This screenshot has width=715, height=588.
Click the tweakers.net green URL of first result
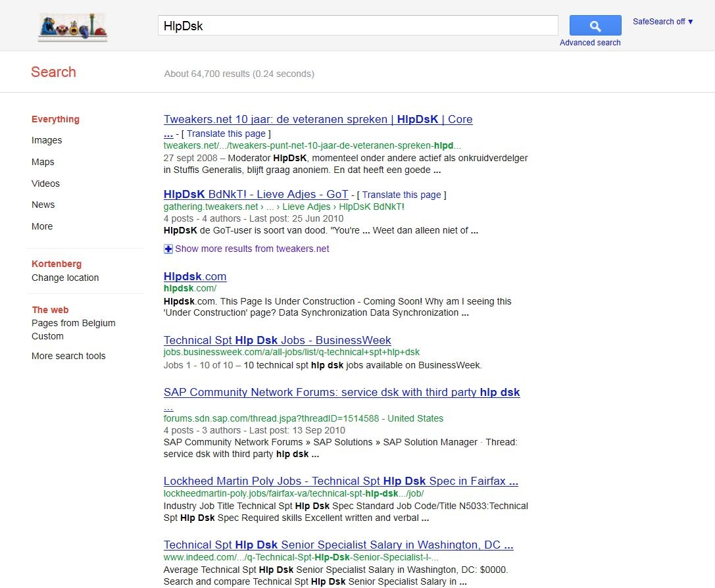point(312,145)
